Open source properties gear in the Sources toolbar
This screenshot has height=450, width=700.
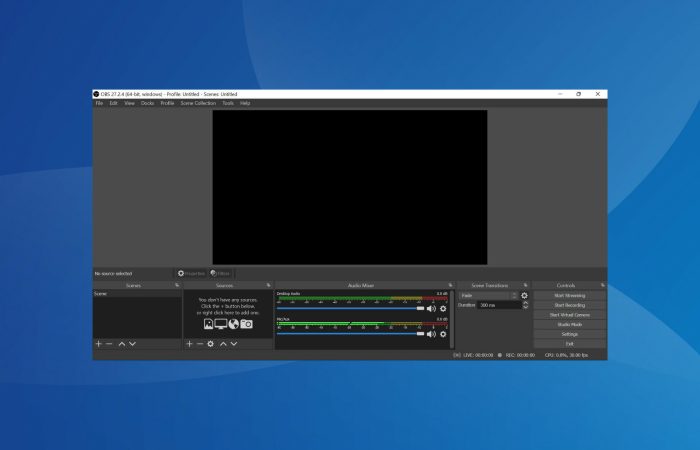211,344
